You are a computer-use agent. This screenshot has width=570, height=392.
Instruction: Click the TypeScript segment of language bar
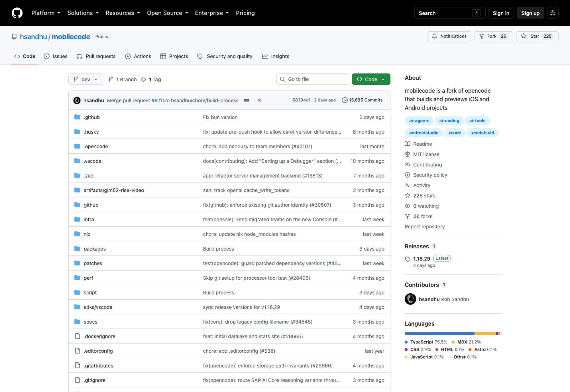[x=439, y=334]
